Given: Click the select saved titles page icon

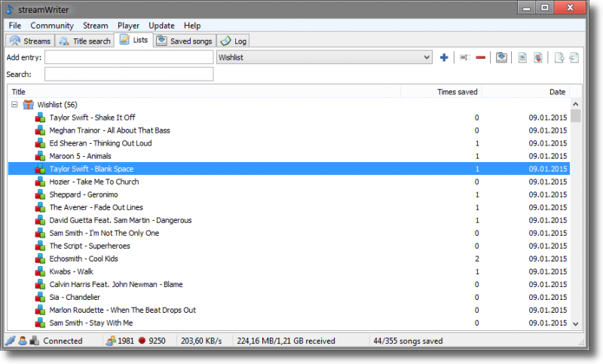Looking at the screenshot, I should point(522,58).
